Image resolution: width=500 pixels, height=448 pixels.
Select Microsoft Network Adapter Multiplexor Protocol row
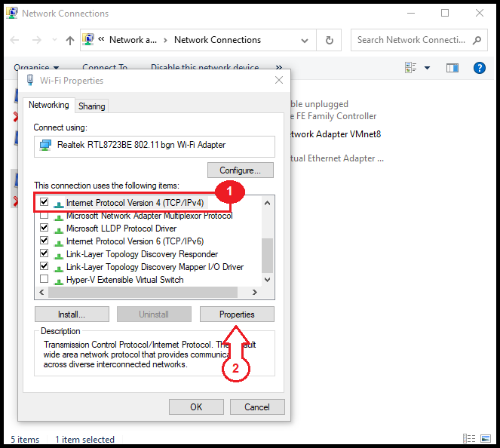point(149,216)
